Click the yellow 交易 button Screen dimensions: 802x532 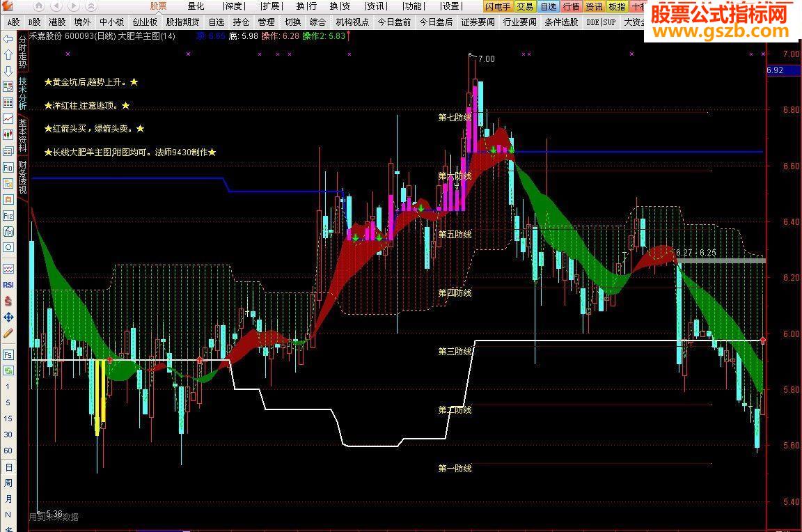(x=524, y=7)
